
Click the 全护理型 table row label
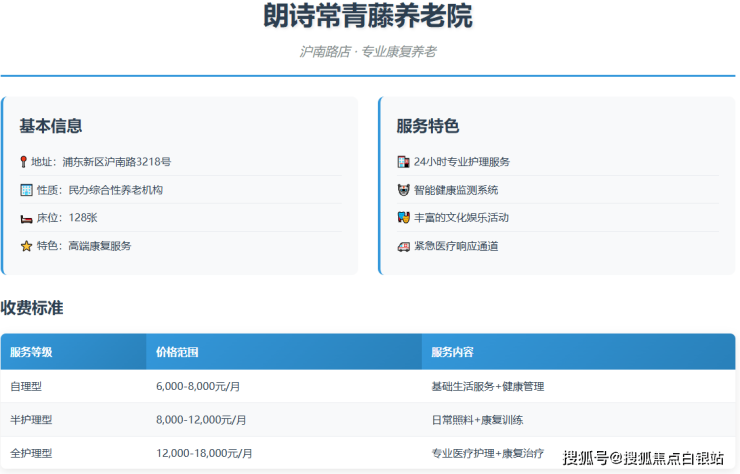click(x=31, y=454)
